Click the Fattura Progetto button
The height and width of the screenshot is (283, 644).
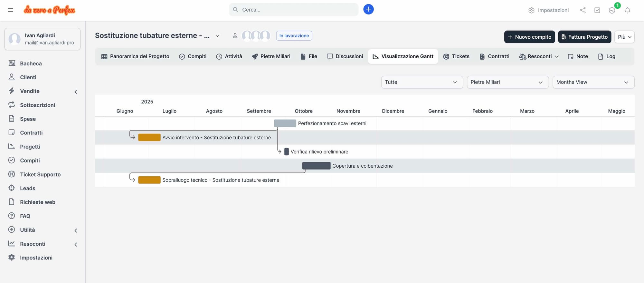click(584, 37)
